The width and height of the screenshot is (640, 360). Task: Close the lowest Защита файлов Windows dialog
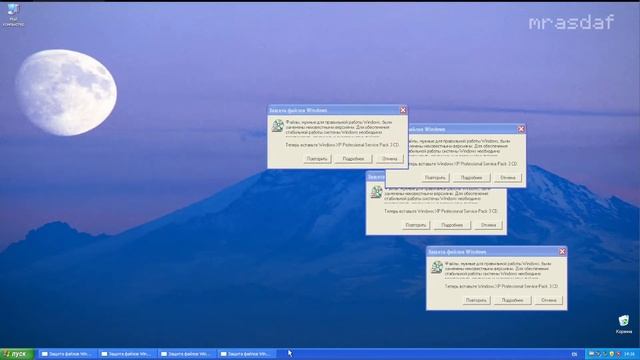[562, 251]
